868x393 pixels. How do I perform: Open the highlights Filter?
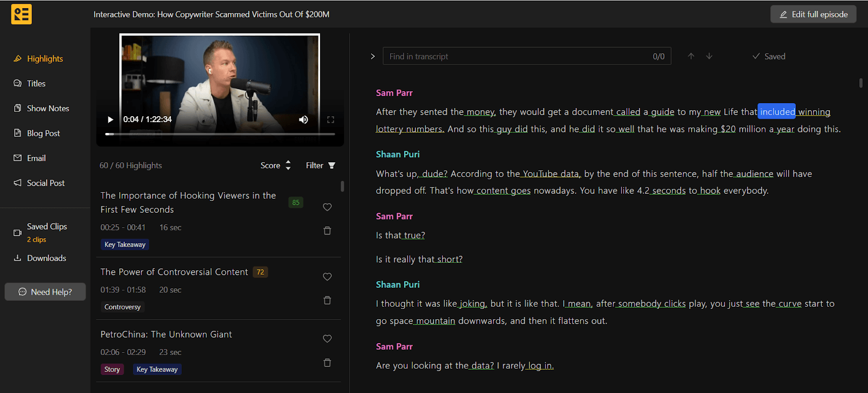click(x=321, y=166)
